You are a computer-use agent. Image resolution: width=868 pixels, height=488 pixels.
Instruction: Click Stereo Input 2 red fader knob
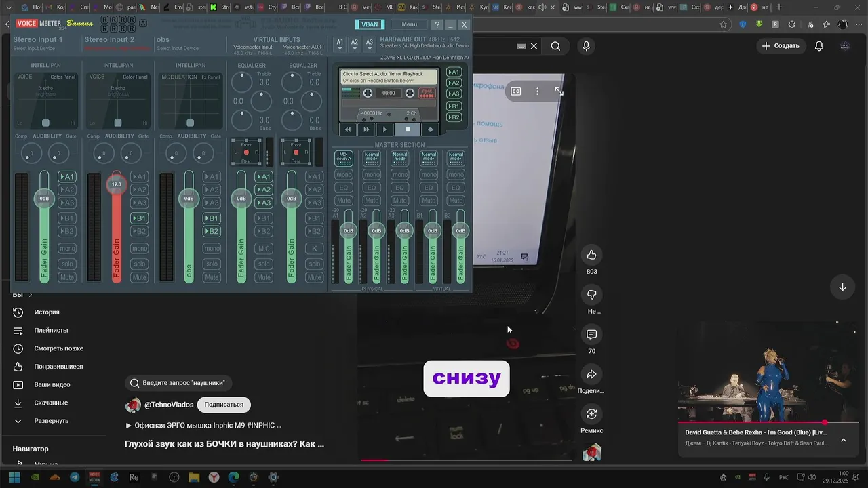[117, 184]
